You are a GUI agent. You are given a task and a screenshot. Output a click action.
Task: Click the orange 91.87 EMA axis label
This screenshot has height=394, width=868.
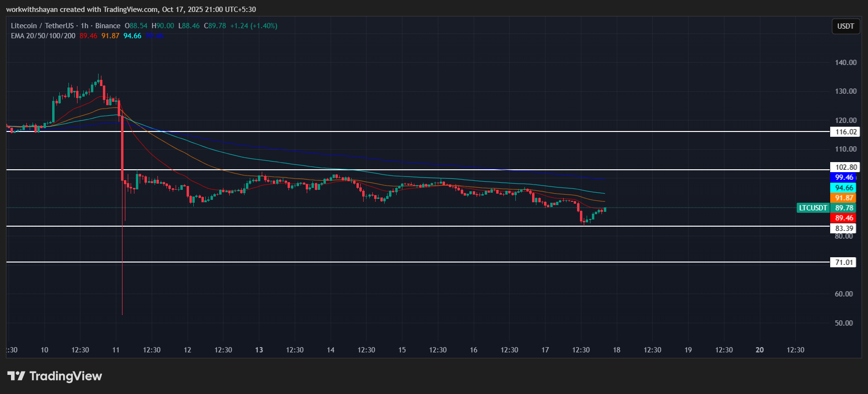coord(844,198)
